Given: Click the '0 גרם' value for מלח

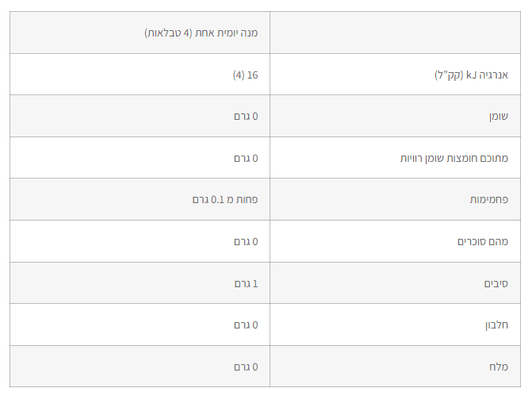Looking at the screenshot, I should [x=246, y=367].
